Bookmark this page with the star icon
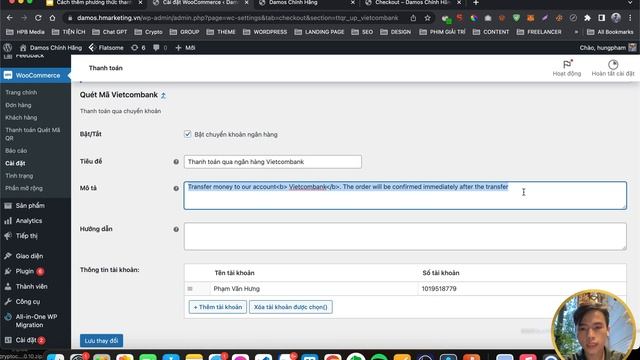Screen dimensions: 640x360 pyautogui.click(x=427, y=18)
